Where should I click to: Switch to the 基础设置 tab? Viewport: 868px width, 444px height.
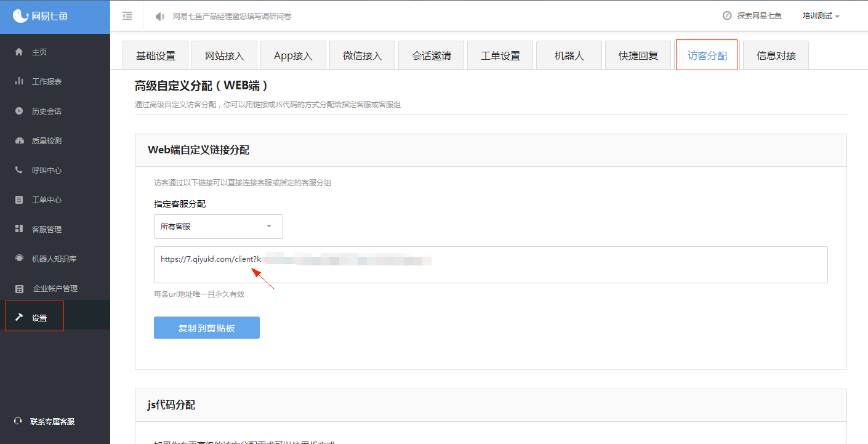pyautogui.click(x=155, y=54)
